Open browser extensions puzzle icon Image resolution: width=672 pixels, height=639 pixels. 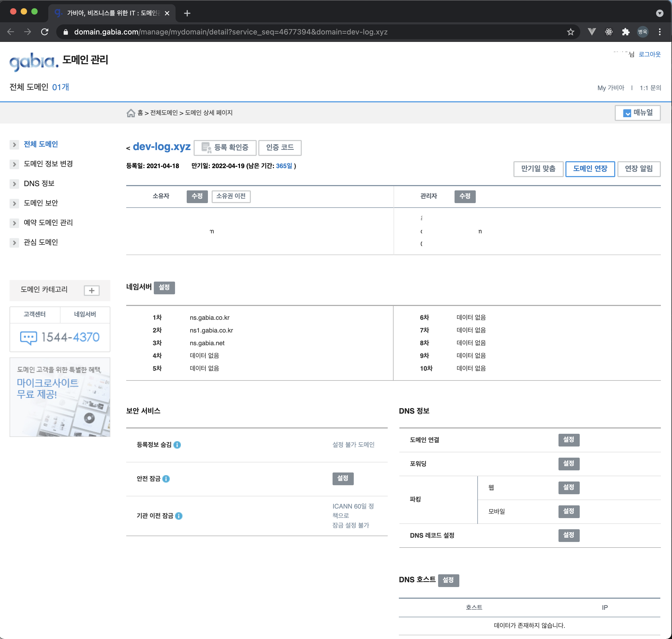click(x=625, y=32)
